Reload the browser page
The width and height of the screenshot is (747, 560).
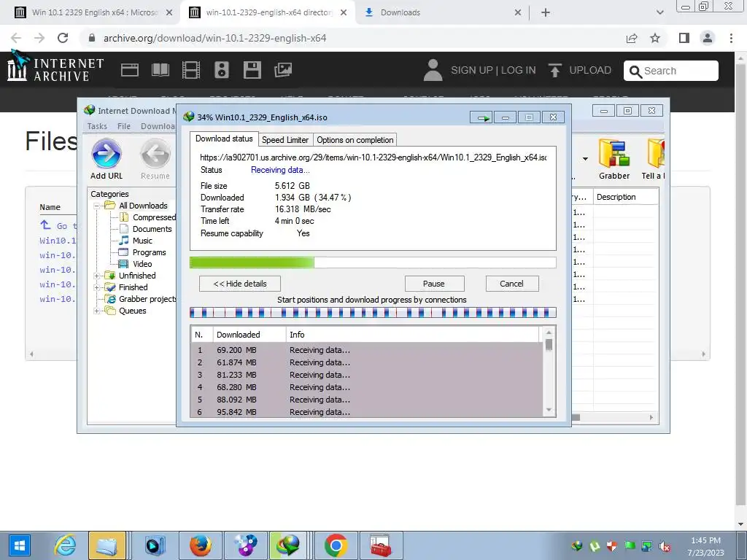tap(63, 38)
